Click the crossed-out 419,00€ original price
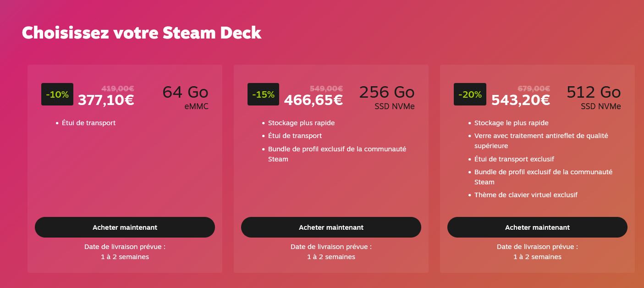The width and height of the screenshot is (644, 288). (x=118, y=89)
